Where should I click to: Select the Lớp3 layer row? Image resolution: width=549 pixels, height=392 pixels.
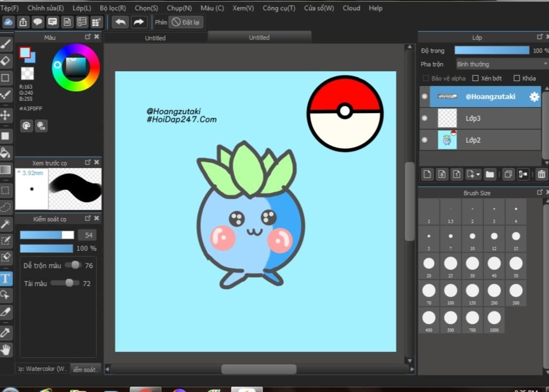tap(480, 118)
